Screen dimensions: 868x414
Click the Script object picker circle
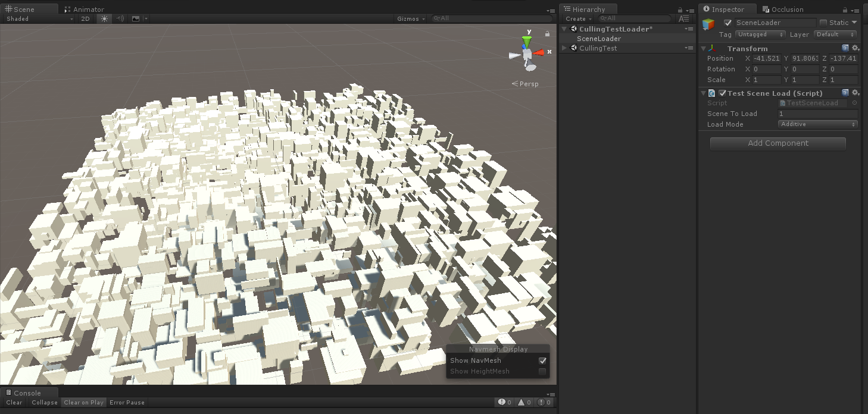(854, 102)
